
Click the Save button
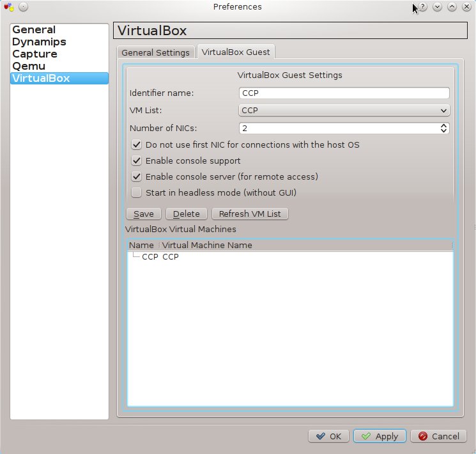144,214
